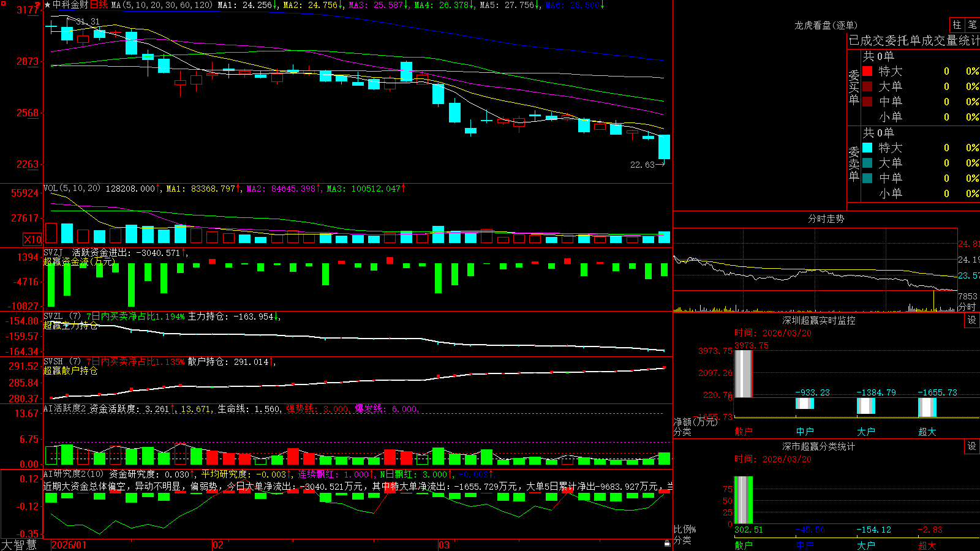The height and width of the screenshot is (551, 980).
Task: Click the 3973.75 散户 bar in 实时监控
Action: pyautogui.click(x=744, y=374)
